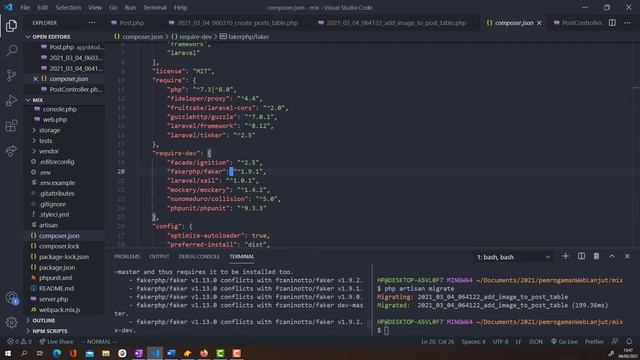Image resolution: width=640 pixels, height=360 pixels.
Task: Open the Explorer view in activity bar
Action: 11,26
